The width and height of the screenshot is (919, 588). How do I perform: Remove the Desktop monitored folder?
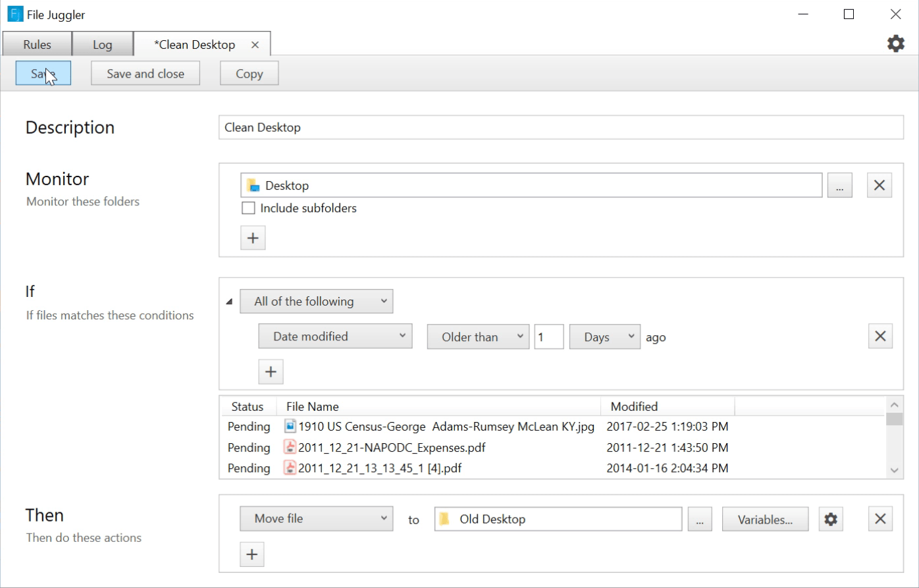pyautogui.click(x=880, y=186)
